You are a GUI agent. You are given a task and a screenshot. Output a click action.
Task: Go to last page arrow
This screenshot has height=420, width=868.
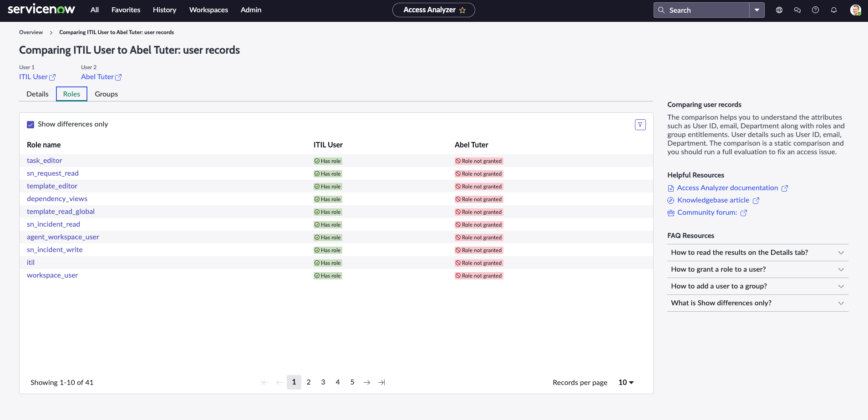pyautogui.click(x=381, y=382)
